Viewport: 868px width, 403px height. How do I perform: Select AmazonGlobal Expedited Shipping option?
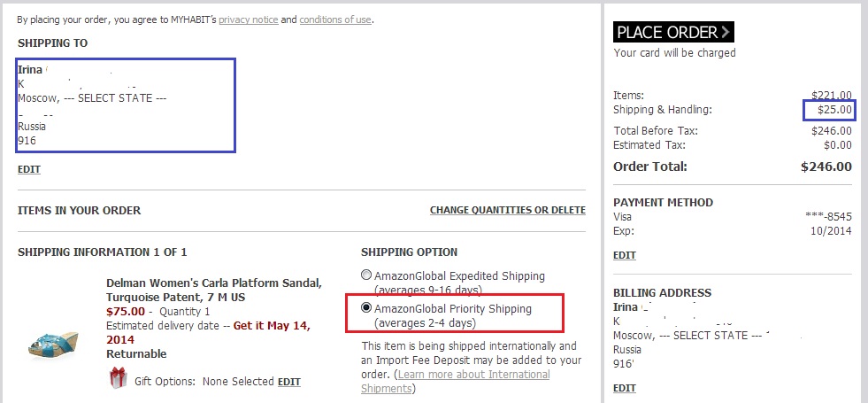tap(366, 276)
